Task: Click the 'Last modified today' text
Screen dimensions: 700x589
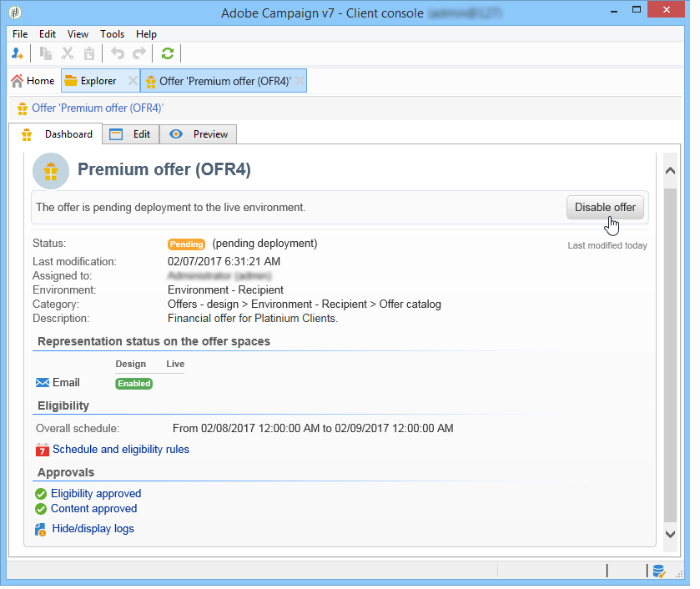Action: pos(607,245)
